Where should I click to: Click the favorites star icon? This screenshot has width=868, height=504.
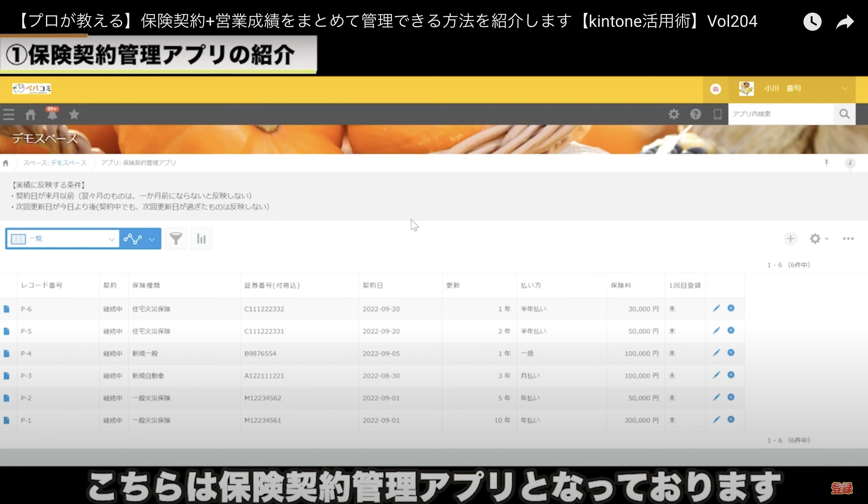click(x=74, y=114)
